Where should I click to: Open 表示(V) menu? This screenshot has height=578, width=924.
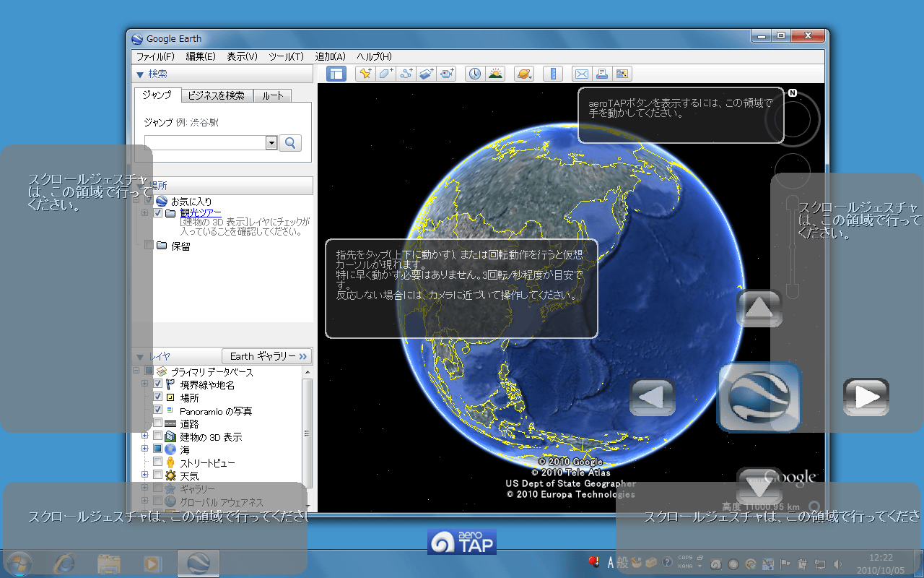(242, 56)
